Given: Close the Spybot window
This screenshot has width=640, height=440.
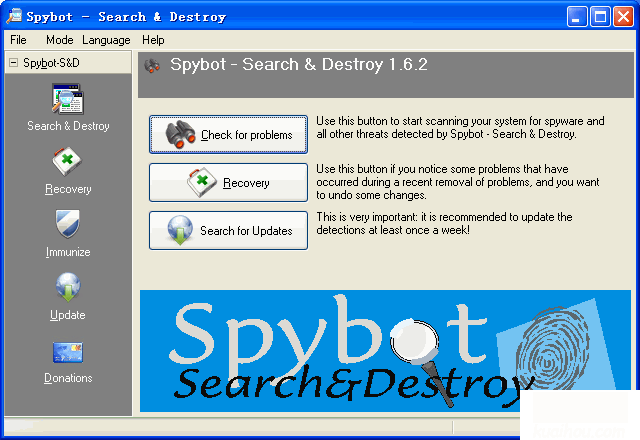Looking at the screenshot, I should click(623, 17).
